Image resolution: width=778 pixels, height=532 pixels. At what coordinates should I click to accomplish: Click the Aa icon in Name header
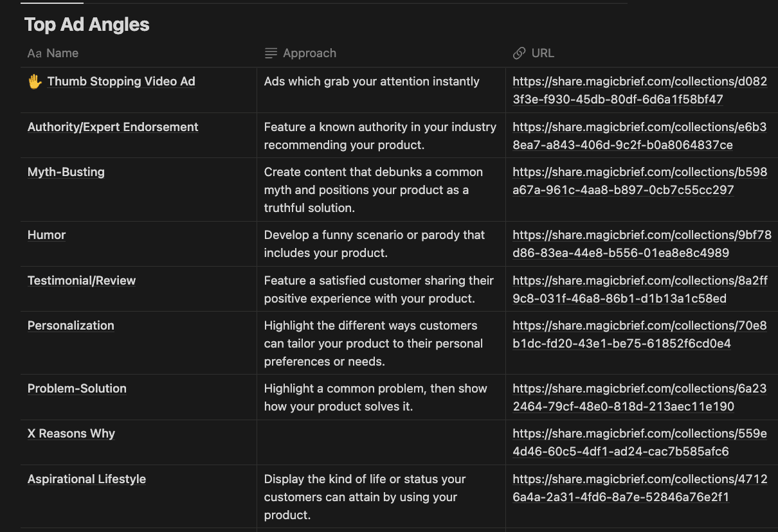(x=34, y=53)
